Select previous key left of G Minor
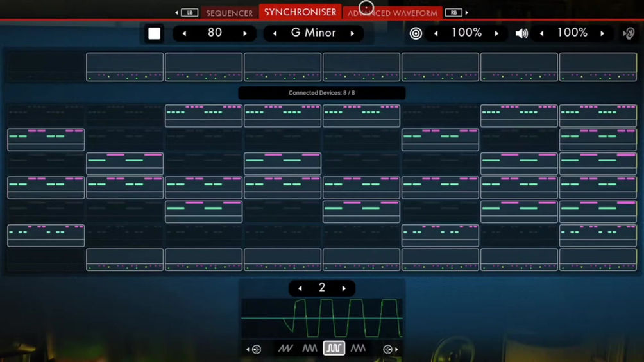This screenshot has width=644, height=362. point(275,33)
